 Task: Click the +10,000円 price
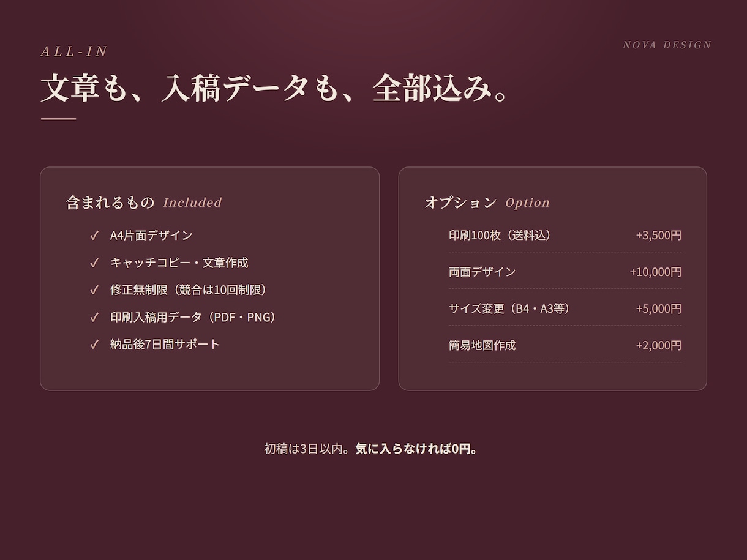[656, 272]
